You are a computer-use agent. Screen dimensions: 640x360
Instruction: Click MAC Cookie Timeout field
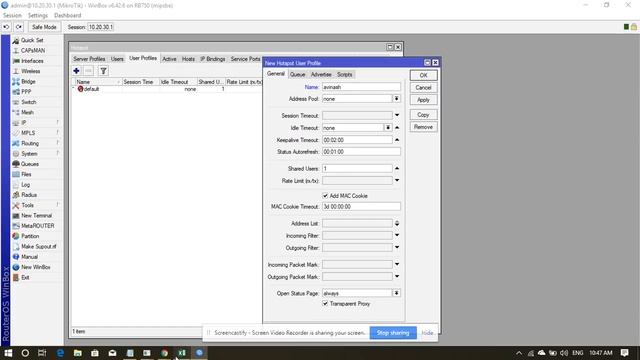[361, 207]
